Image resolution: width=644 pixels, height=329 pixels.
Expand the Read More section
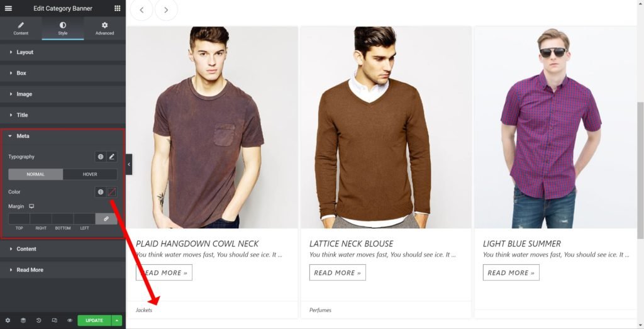[30, 270]
